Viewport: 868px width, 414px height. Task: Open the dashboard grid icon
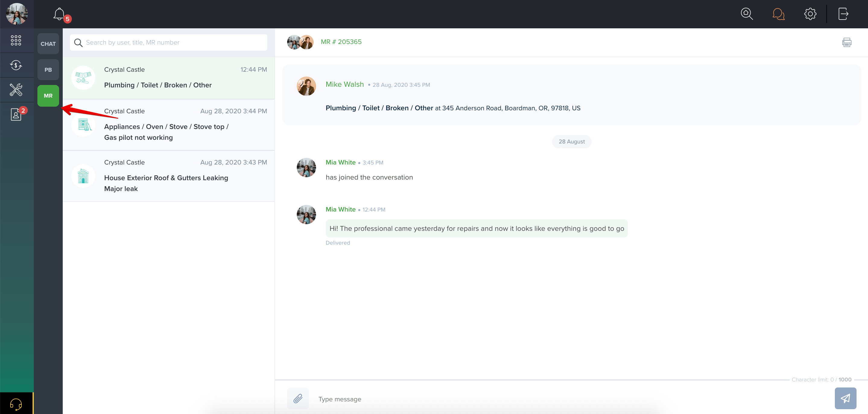click(16, 40)
